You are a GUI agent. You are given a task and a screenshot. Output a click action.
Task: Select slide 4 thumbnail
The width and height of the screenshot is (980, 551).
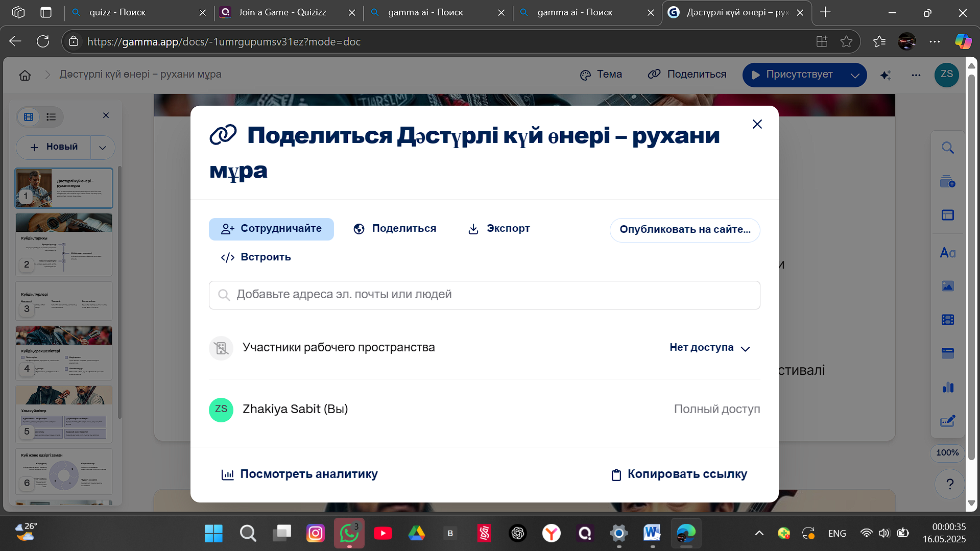click(64, 353)
